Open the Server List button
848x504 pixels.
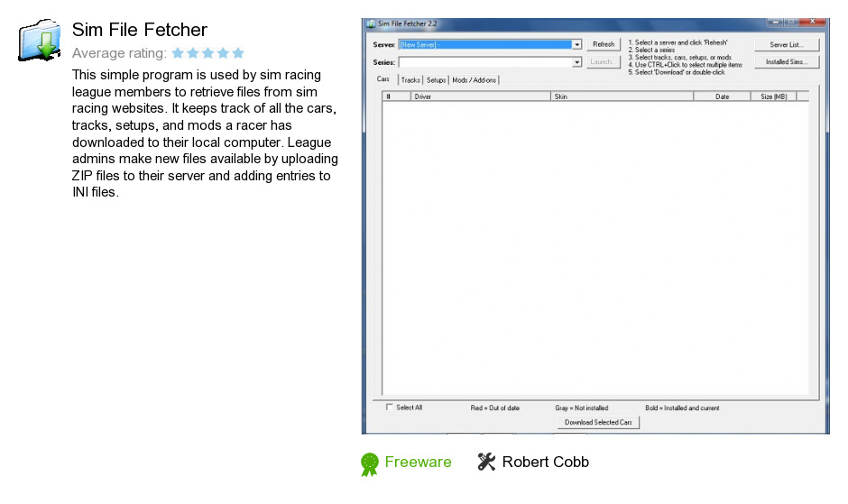(787, 45)
